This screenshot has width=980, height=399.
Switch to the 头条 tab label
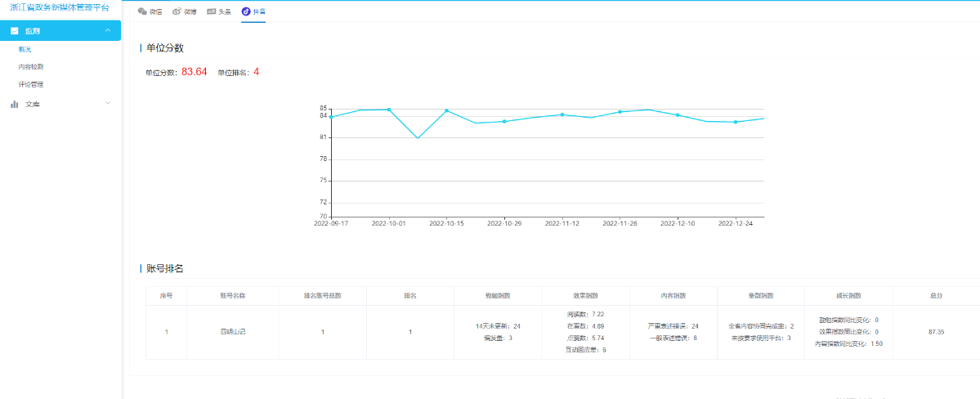[x=225, y=11]
